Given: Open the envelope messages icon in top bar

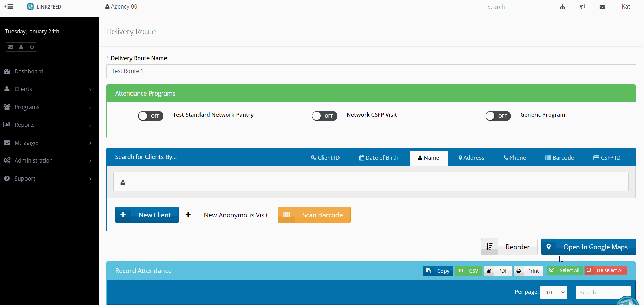Looking at the screenshot, I should (x=602, y=7).
